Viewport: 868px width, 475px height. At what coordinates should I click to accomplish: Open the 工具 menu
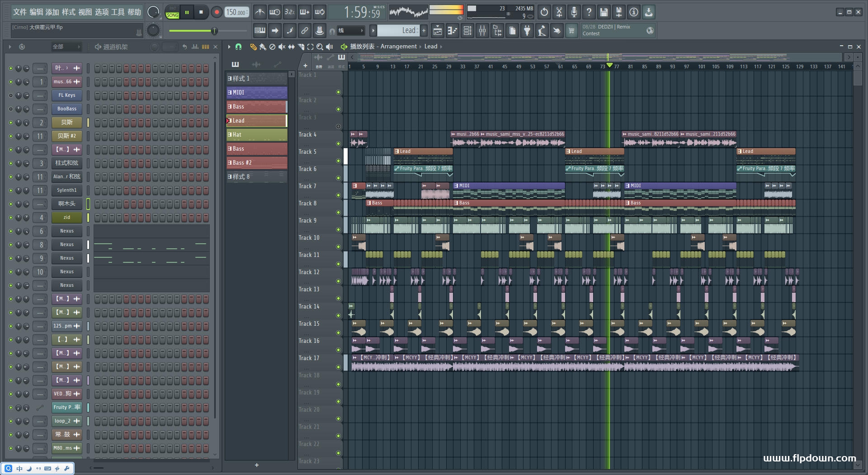click(x=118, y=12)
